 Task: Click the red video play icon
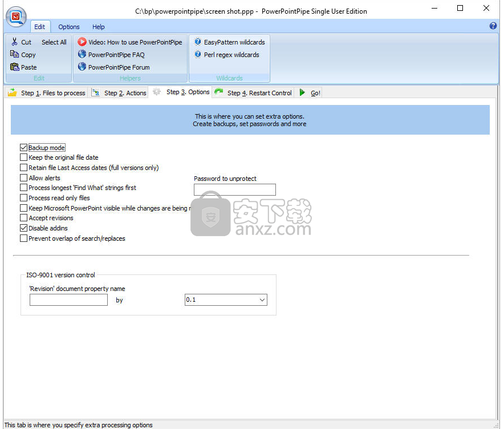(x=82, y=42)
